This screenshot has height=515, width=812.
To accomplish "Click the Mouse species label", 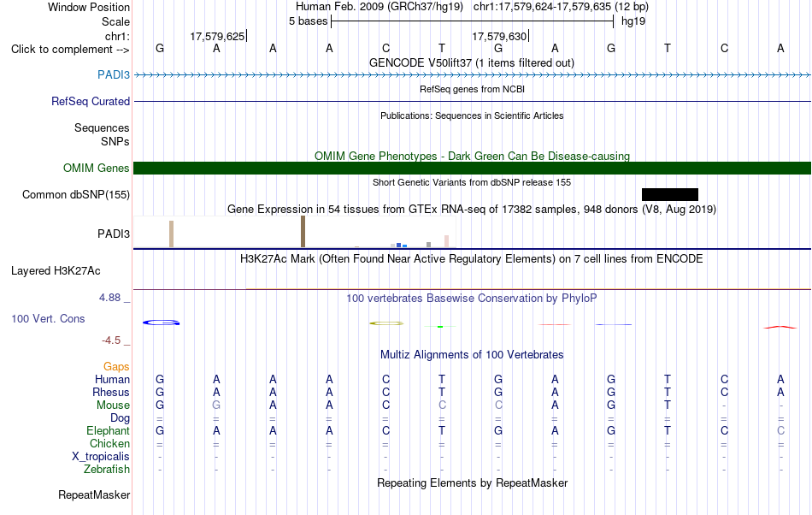I will 113,405.
